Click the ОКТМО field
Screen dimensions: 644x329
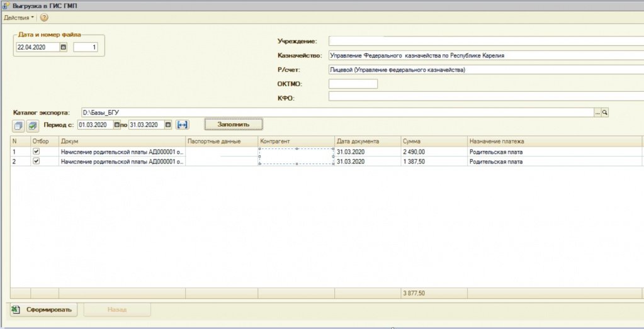353,84
